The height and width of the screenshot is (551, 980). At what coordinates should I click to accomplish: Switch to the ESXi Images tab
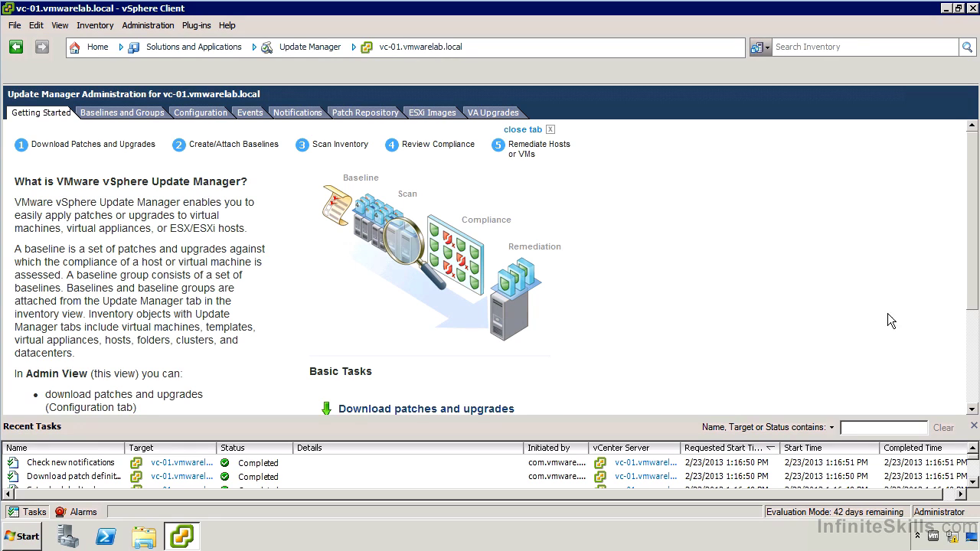(432, 112)
